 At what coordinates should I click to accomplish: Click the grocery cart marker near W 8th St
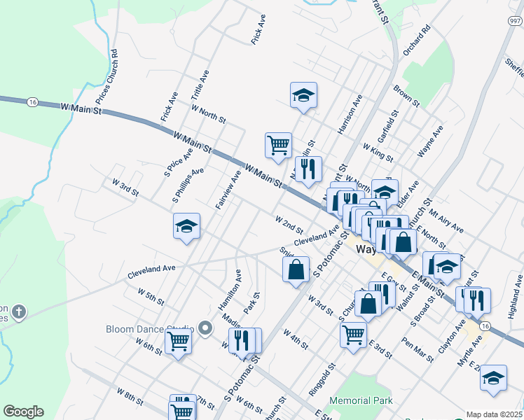click(181, 412)
